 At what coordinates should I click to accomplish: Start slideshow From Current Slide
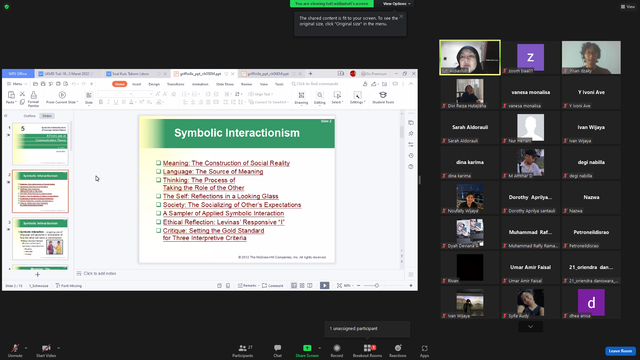(62, 97)
